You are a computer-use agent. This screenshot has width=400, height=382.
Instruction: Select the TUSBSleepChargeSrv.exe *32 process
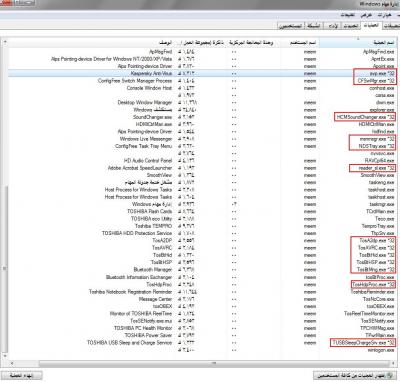click(363, 343)
